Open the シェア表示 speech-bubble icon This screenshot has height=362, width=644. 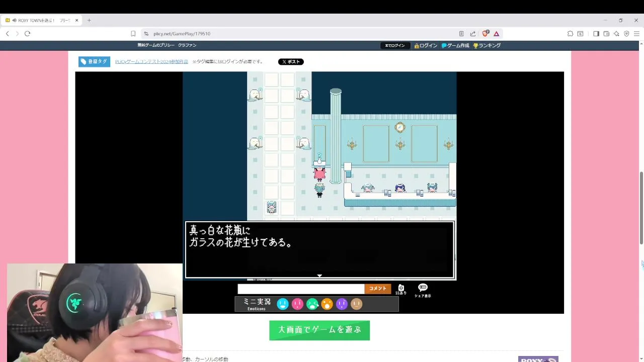(423, 290)
